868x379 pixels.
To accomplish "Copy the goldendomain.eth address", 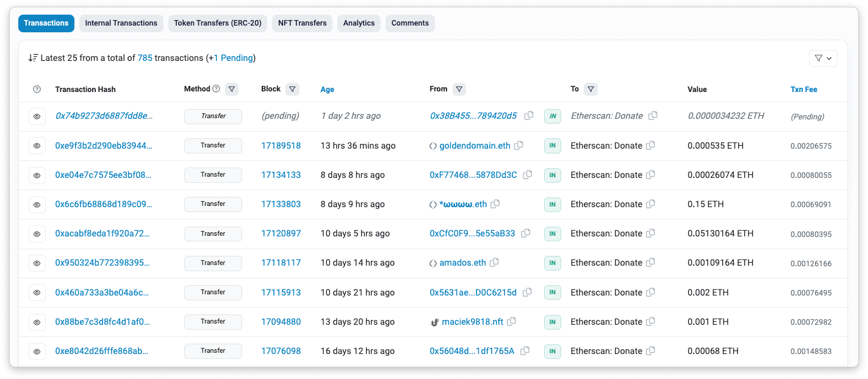I will [x=518, y=146].
